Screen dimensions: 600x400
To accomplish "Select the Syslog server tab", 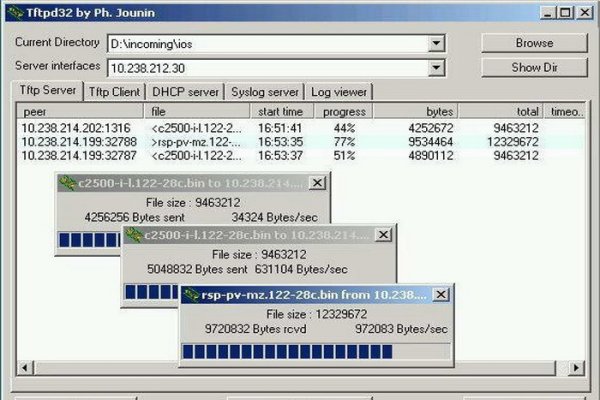I will pyautogui.click(x=264, y=91).
